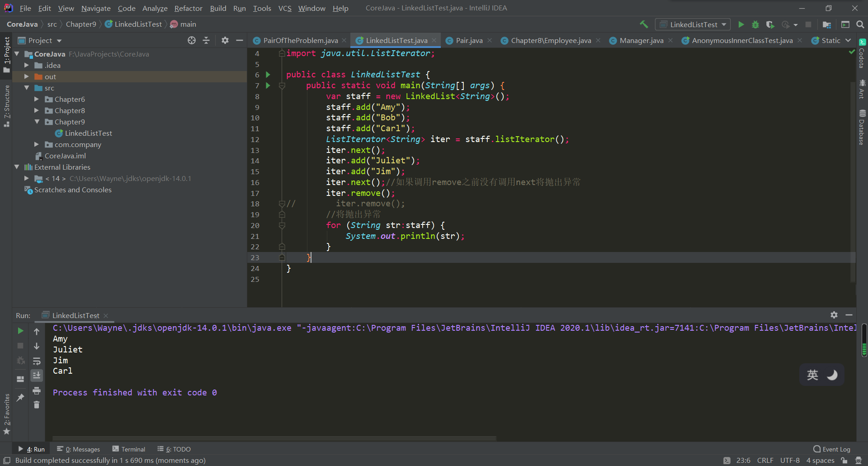Screen dimensions: 868x466
Task: Open the Project Structure icon
Action: [x=827, y=24]
